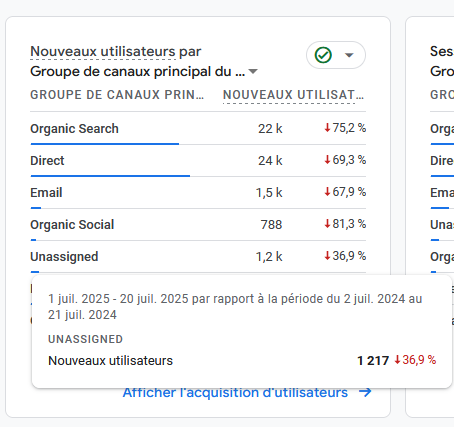Click the 75,2 % decrease indicator
The height and width of the screenshot is (427, 454).
pyautogui.click(x=345, y=128)
